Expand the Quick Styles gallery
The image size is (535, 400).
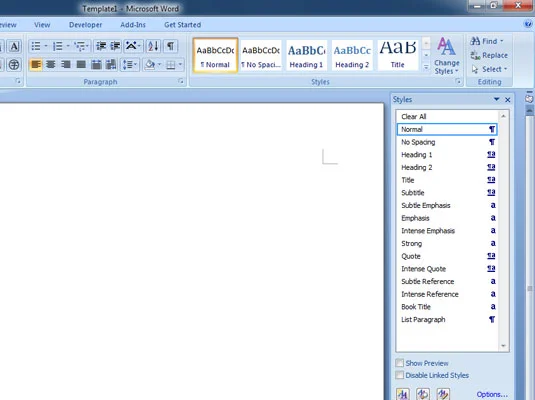tap(426, 67)
